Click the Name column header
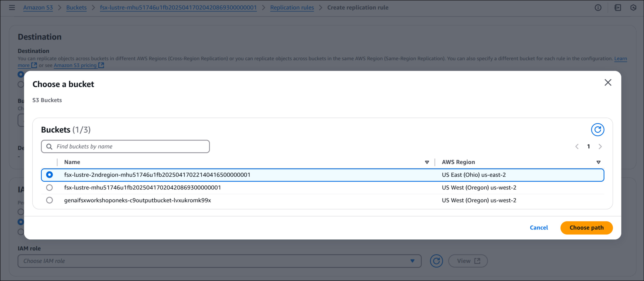 (x=72, y=162)
